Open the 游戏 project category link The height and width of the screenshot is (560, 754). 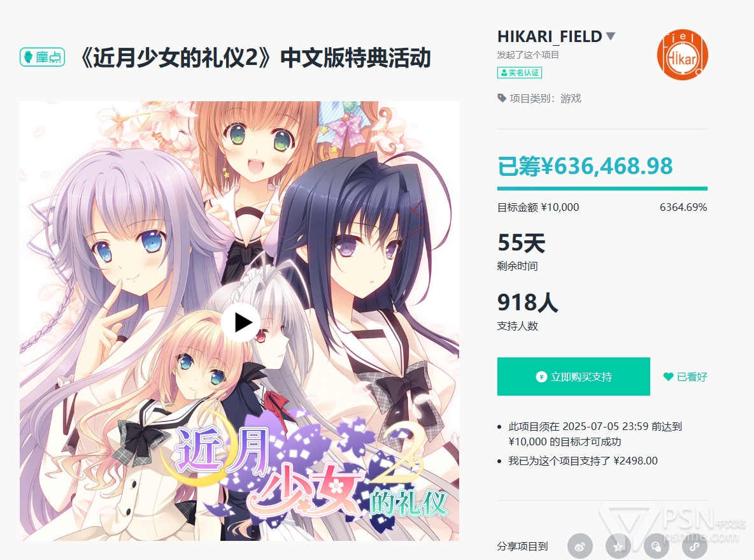tap(571, 98)
